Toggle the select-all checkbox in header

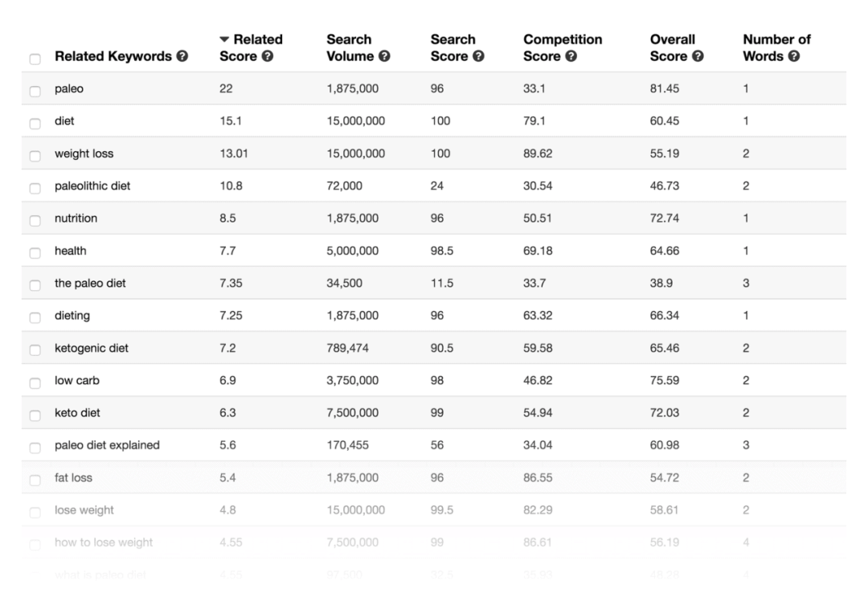[x=35, y=59]
